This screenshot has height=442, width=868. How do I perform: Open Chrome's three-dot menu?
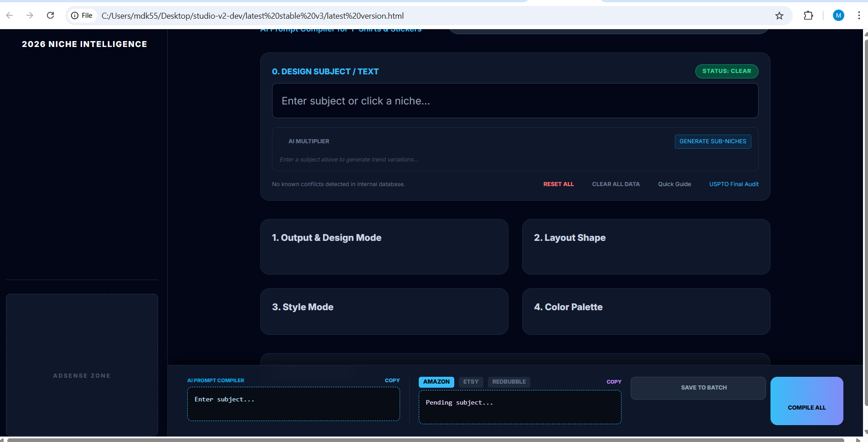click(859, 16)
